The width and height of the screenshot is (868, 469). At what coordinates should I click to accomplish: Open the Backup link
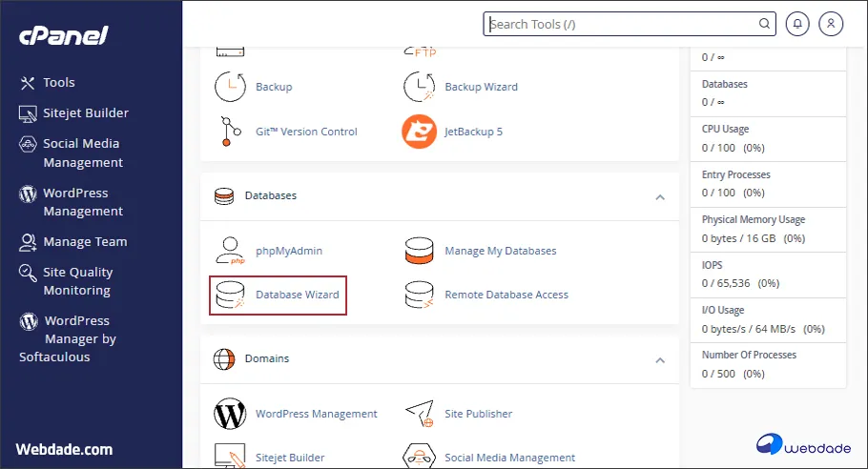coord(274,87)
